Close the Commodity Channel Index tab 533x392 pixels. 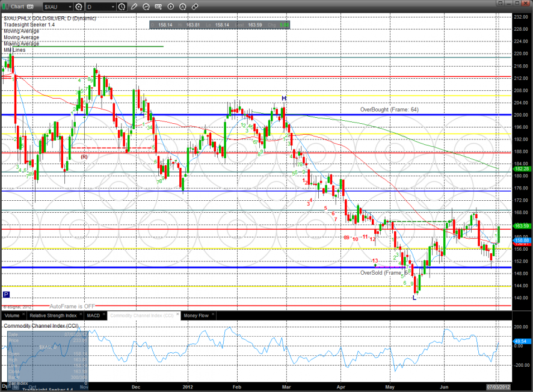pos(176,315)
